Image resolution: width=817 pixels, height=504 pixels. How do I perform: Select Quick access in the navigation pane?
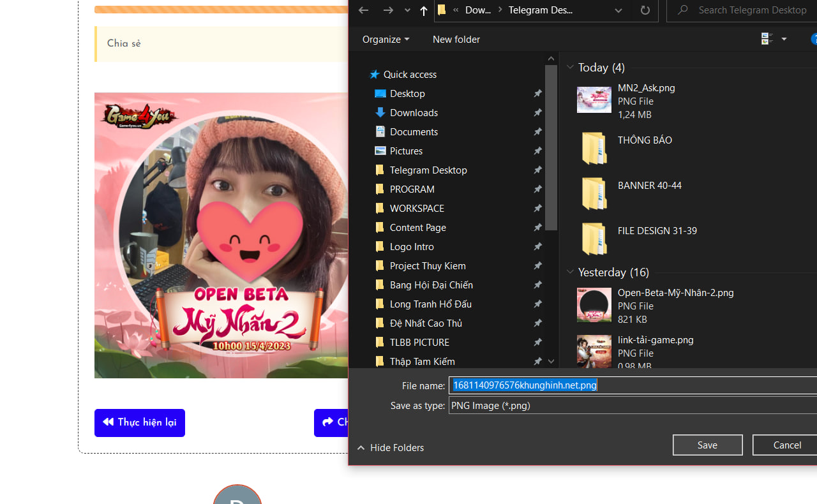pos(410,75)
